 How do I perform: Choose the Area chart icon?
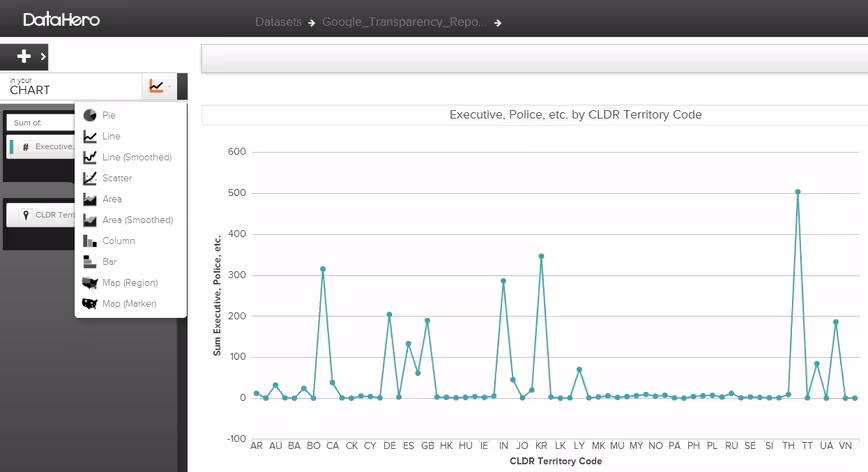[90, 199]
